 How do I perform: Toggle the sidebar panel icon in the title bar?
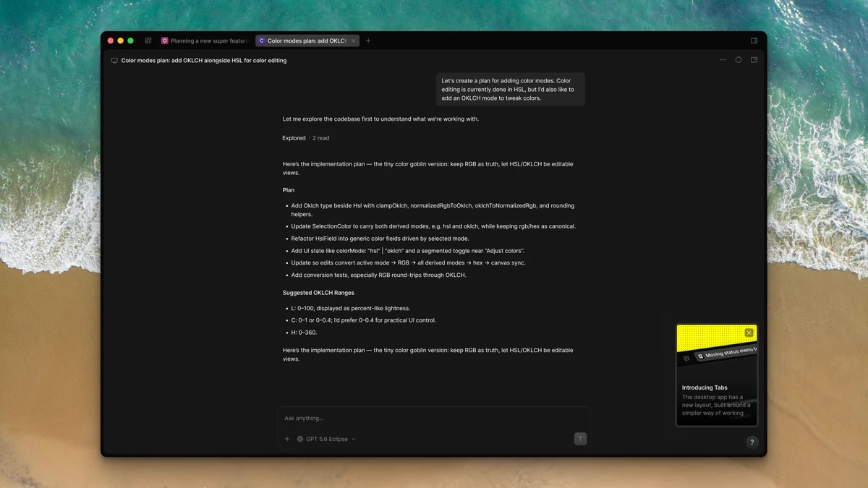click(x=754, y=41)
